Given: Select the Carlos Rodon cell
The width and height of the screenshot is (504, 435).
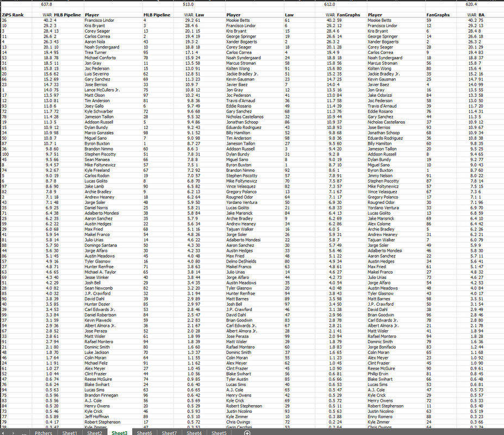Looking at the screenshot, I should pos(113,176).
